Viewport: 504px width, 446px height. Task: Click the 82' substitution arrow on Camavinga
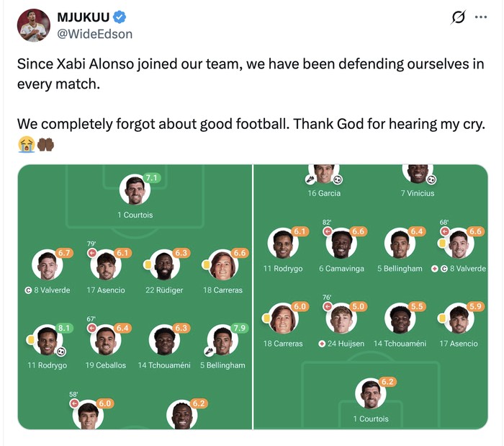tap(328, 232)
